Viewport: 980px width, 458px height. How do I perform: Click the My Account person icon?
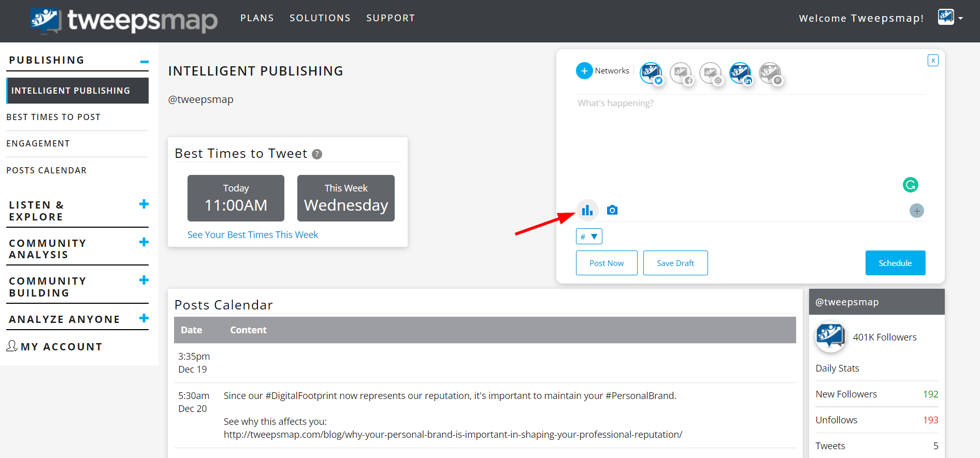coord(12,346)
